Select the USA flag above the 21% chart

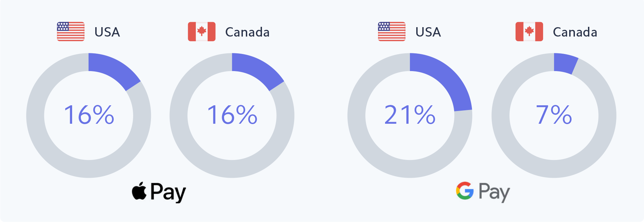(392, 32)
